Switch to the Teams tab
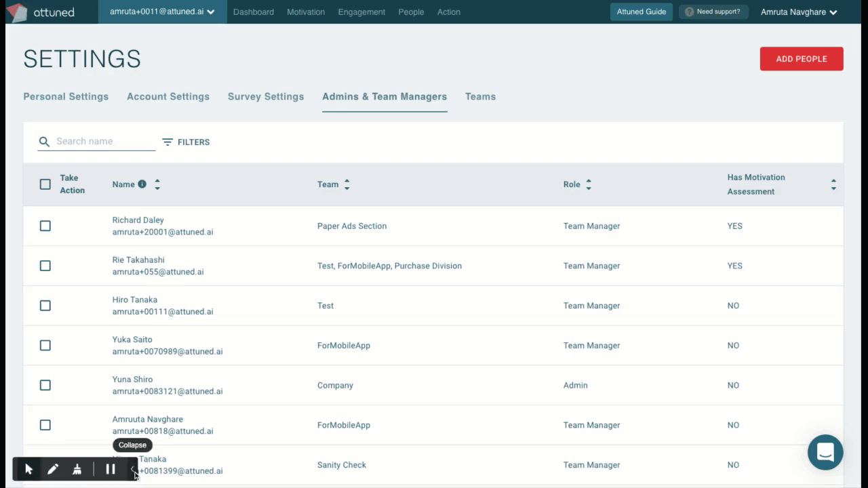Image resolution: width=868 pixels, height=488 pixels. pos(480,97)
